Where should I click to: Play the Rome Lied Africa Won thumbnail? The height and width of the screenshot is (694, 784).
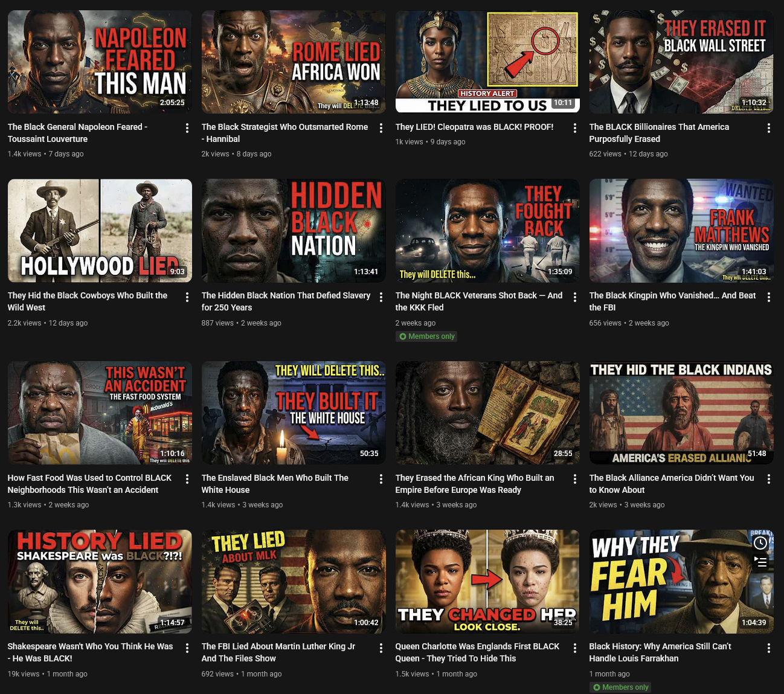tap(294, 62)
